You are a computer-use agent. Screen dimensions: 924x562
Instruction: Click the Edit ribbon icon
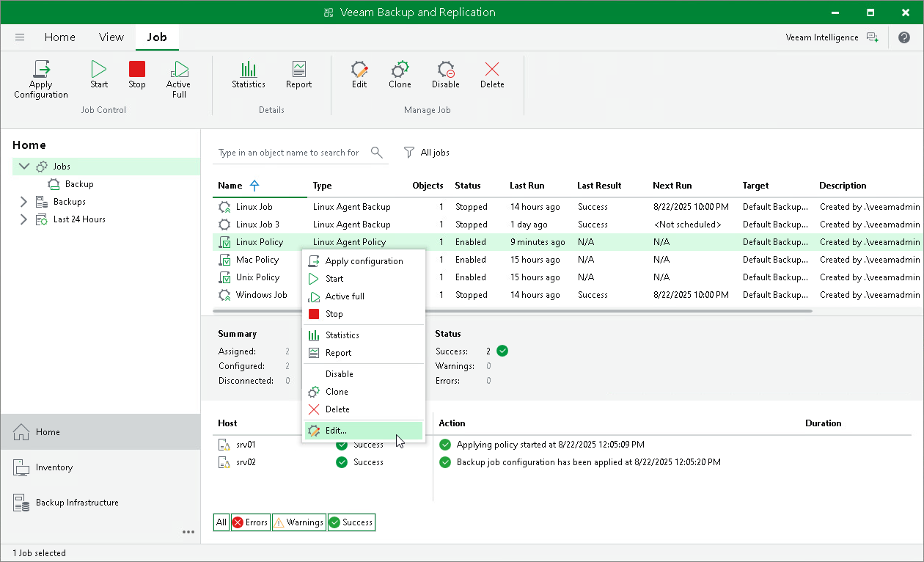click(359, 75)
